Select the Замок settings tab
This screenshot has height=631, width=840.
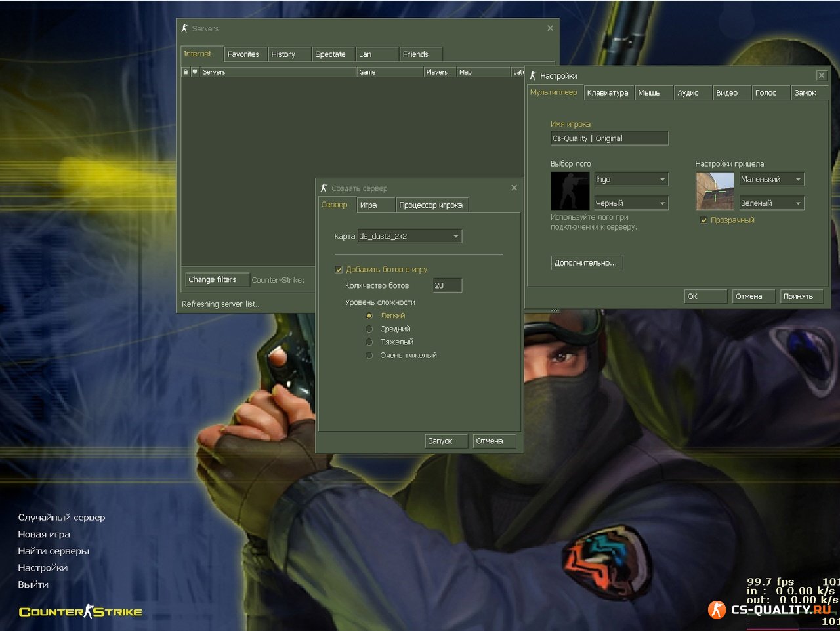pyautogui.click(x=810, y=93)
